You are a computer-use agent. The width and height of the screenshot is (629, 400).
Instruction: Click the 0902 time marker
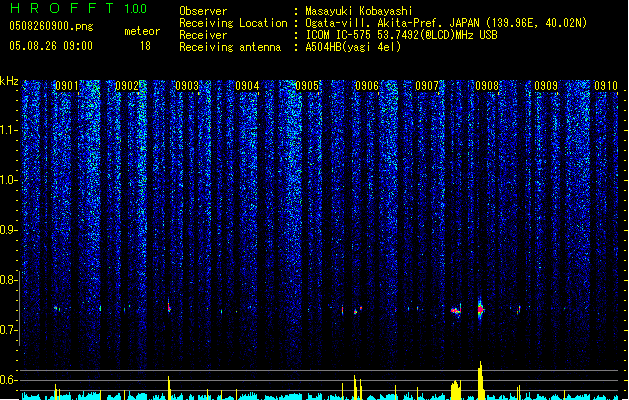coord(127,86)
